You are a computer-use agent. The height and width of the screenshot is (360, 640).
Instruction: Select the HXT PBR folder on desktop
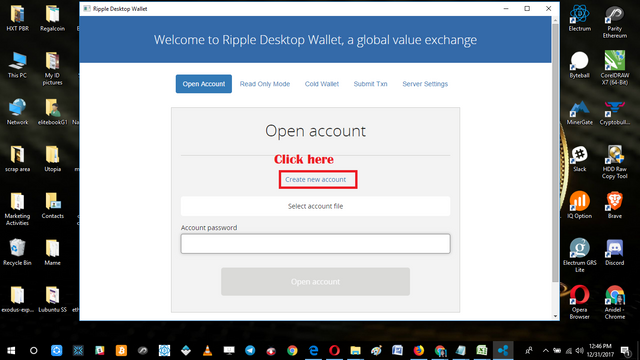[18, 18]
